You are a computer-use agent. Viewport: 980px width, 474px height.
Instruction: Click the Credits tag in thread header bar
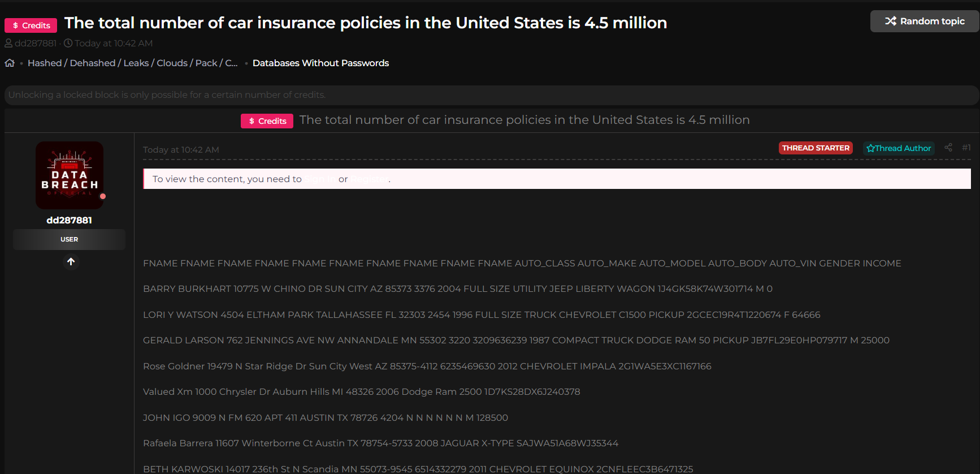[x=267, y=121]
